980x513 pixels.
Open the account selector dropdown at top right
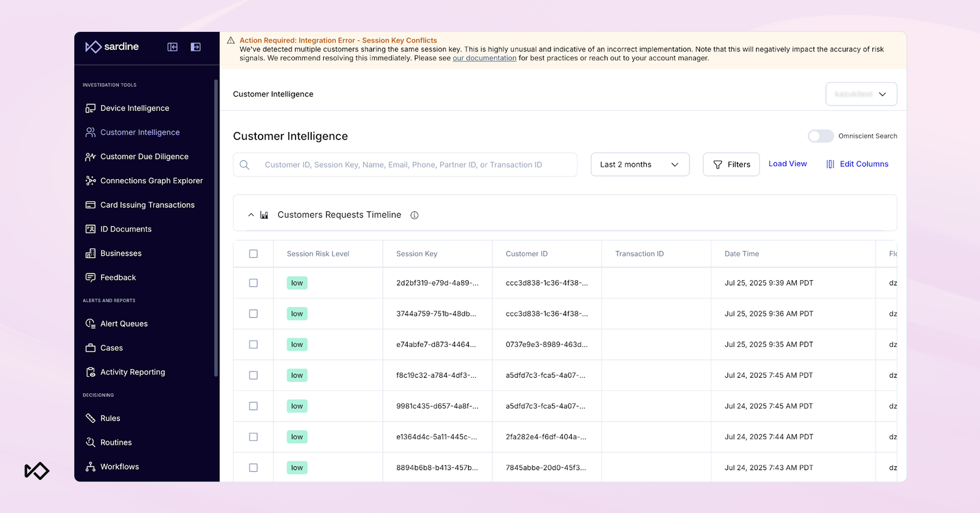tap(861, 94)
